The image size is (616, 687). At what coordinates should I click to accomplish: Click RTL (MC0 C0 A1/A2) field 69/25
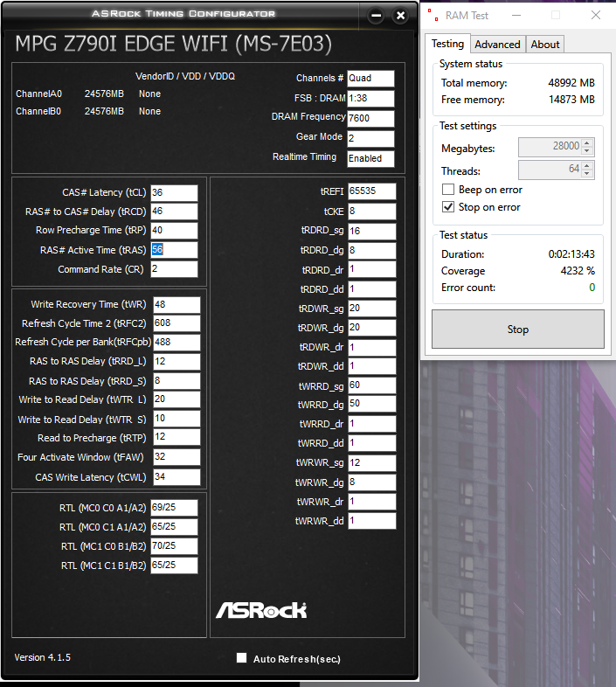[x=174, y=507]
